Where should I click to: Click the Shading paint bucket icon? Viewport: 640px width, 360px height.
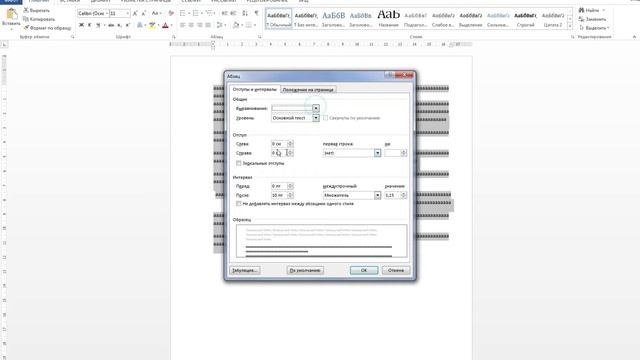coord(236,25)
